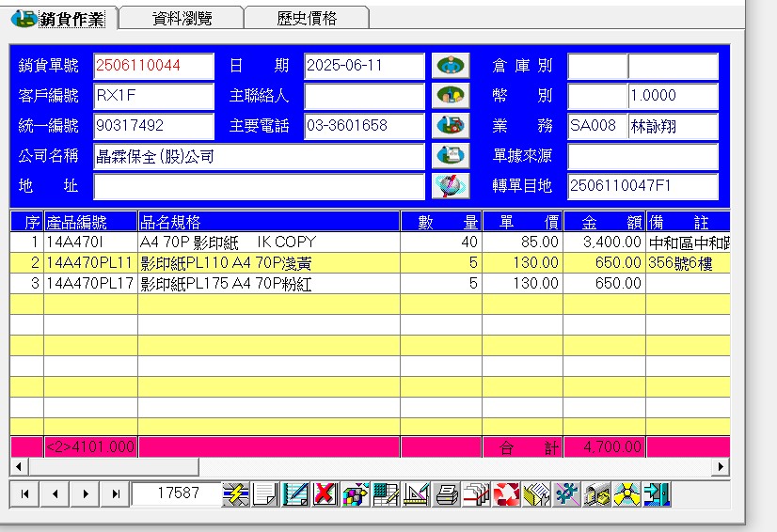Click the globe icon beside address field

[451, 186]
